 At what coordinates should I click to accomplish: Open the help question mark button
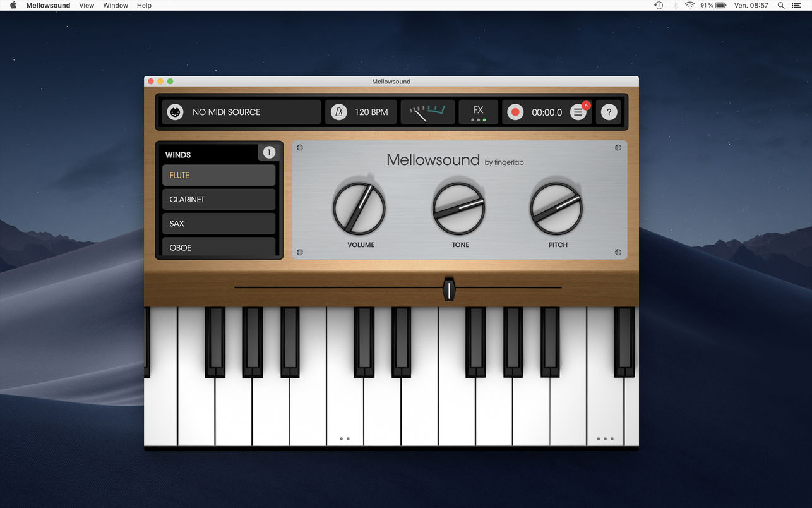609,112
